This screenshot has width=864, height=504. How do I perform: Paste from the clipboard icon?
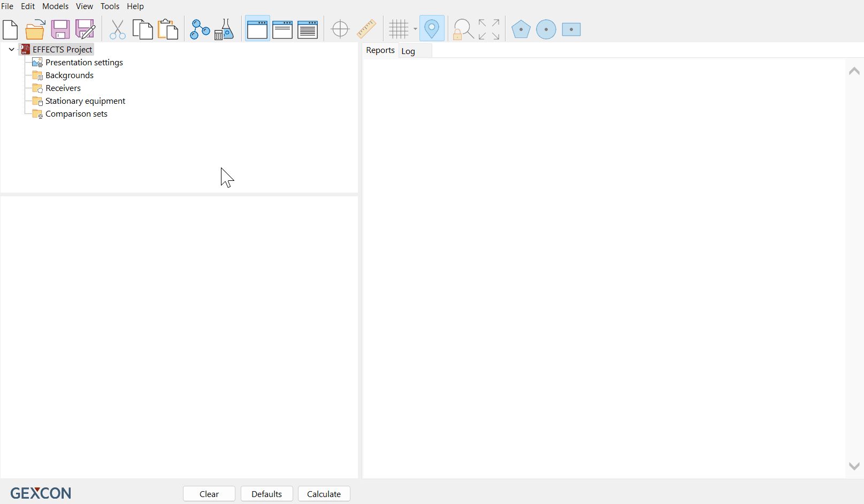tap(168, 29)
